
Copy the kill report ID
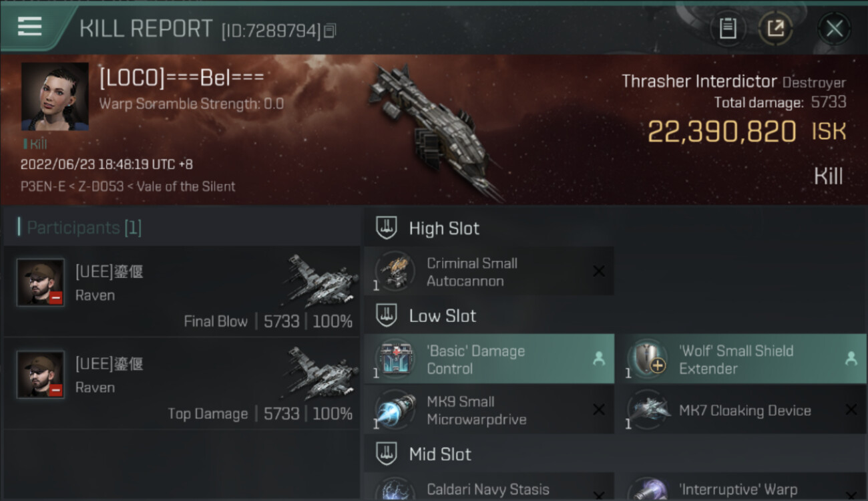pos(330,31)
